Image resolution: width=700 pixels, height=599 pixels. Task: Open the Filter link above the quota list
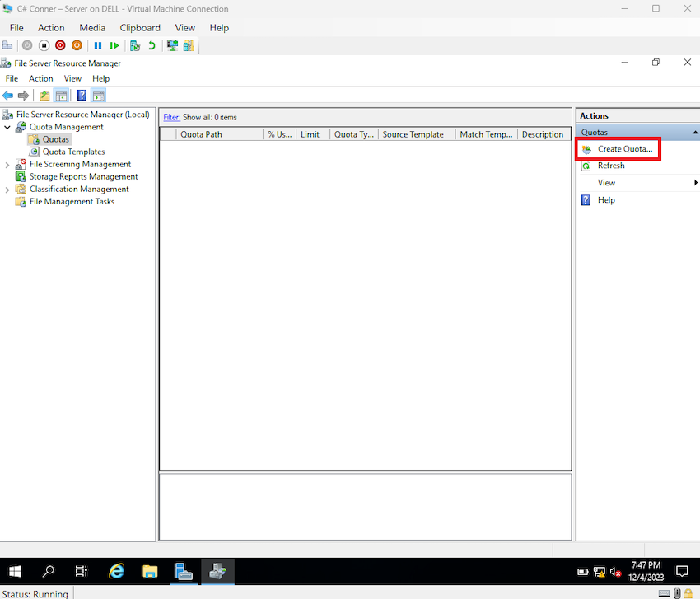coord(171,116)
